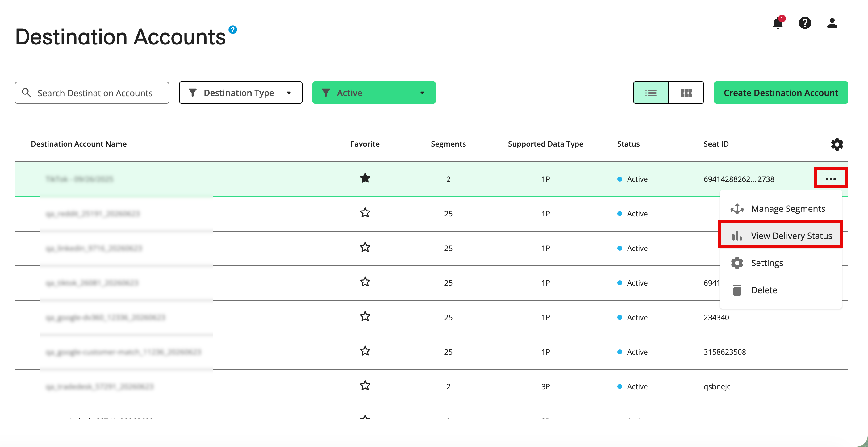The image size is (868, 447).
Task: Switch to grid view
Action: point(686,93)
